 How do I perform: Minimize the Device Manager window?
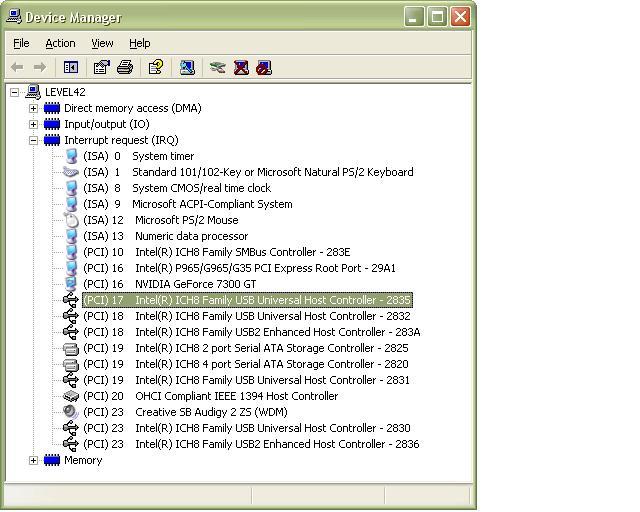(x=414, y=17)
